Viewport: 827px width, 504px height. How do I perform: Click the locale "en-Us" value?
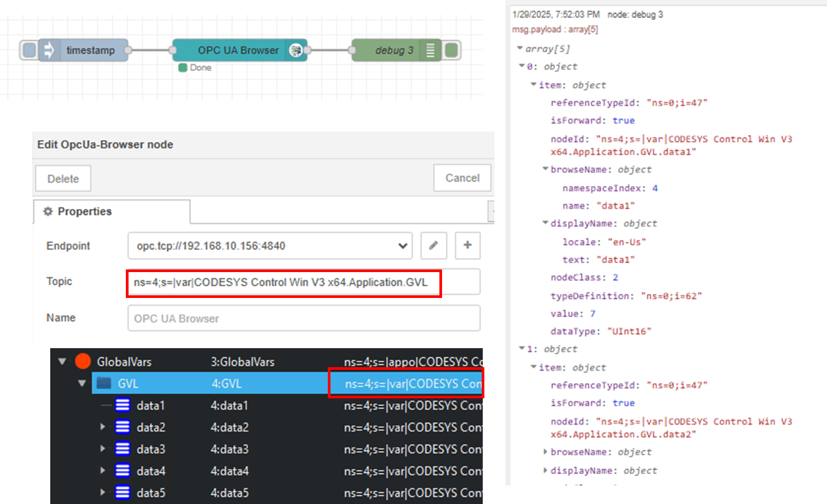point(626,242)
